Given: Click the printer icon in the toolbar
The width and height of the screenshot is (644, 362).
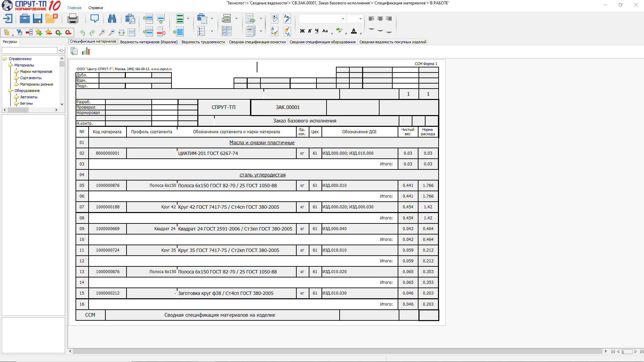Looking at the screenshot, I should [72, 19].
